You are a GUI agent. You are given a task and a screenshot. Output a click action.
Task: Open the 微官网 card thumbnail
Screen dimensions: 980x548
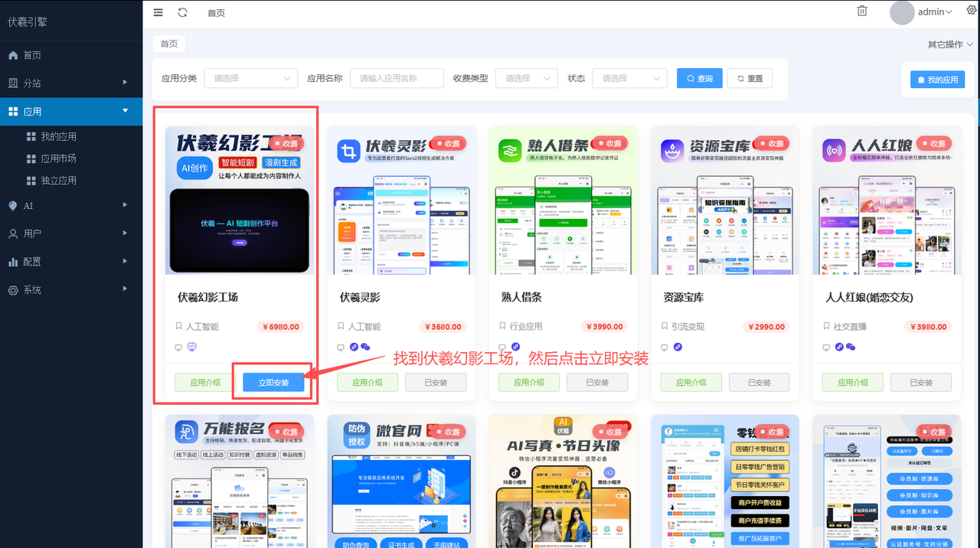coord(401,481)
